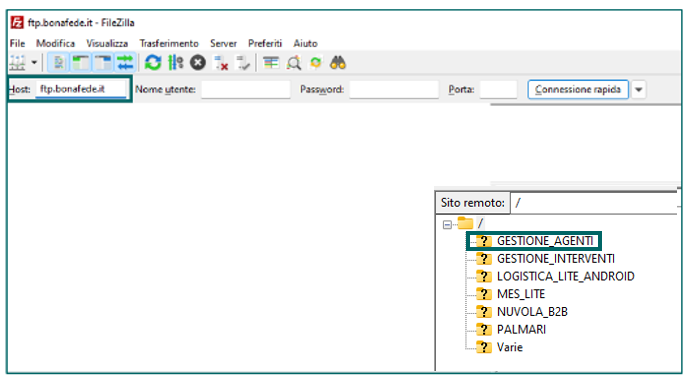This screenshot has height=384, width=695.
Task: Click the Host input field
Action: pyautogui.click(x=81, y=89)
